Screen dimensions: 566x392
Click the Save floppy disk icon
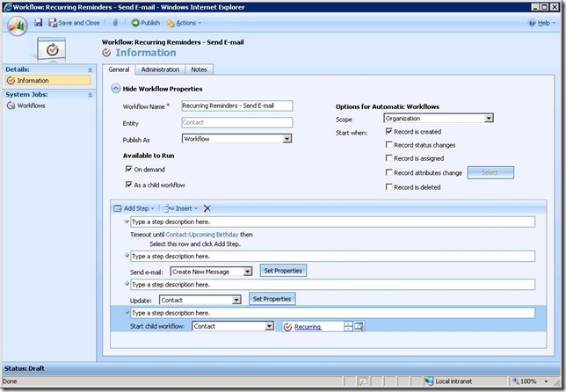[x=40, y=23]
